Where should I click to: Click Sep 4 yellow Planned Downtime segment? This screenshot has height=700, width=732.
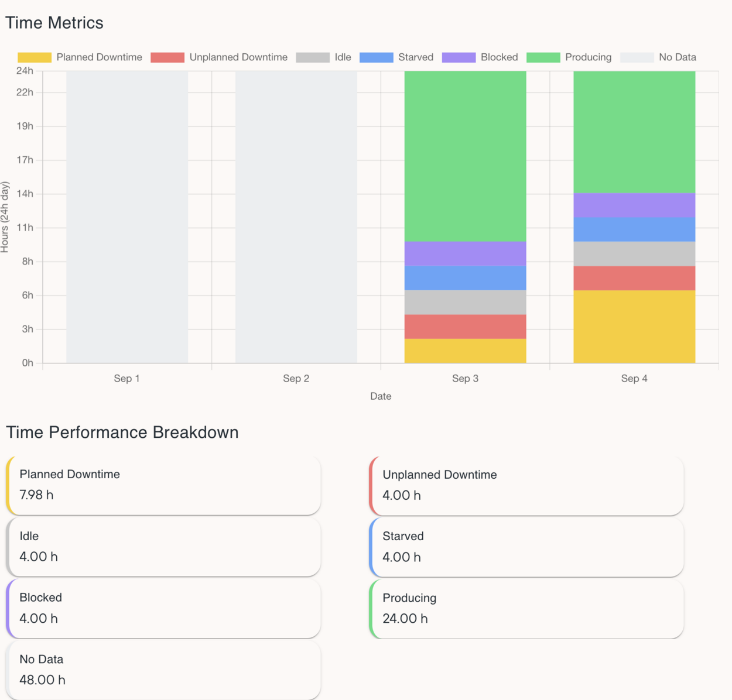[x=634, y=327]
